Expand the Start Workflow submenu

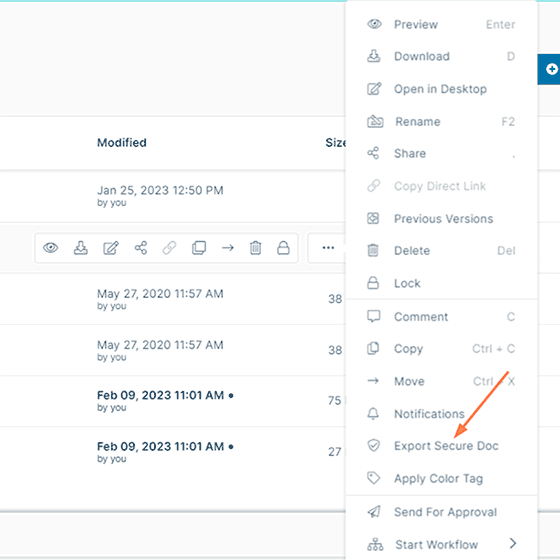point(441,544)
